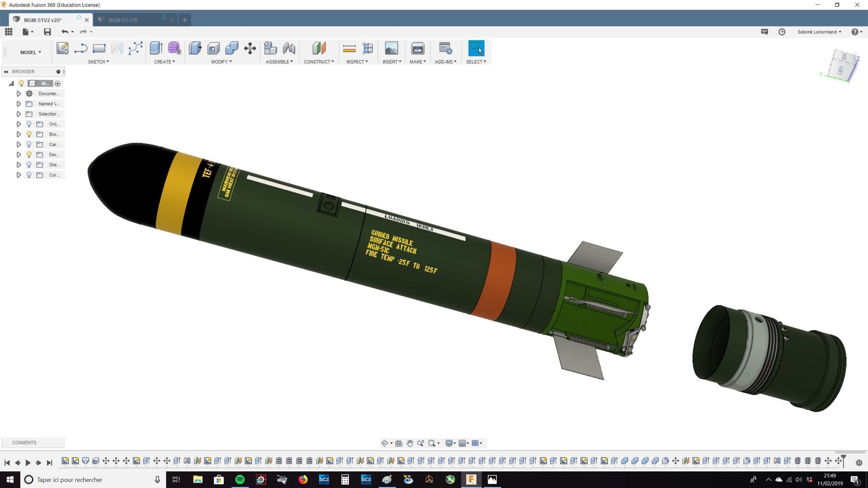Open the Make section's 3D Print icon
This screenshot has width=868, height=488.
point(417,48)
